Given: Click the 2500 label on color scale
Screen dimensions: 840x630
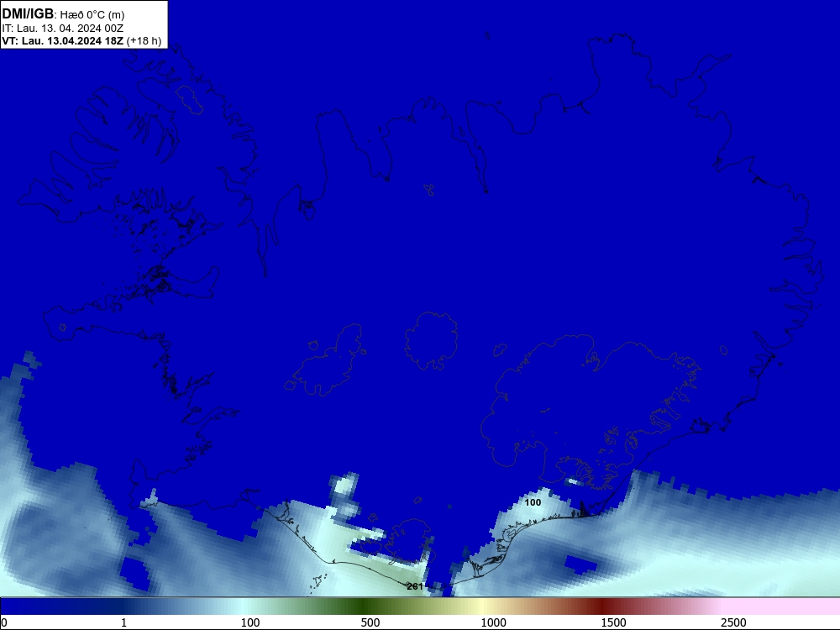Looking at the screenshot, I should coord(733,622).
